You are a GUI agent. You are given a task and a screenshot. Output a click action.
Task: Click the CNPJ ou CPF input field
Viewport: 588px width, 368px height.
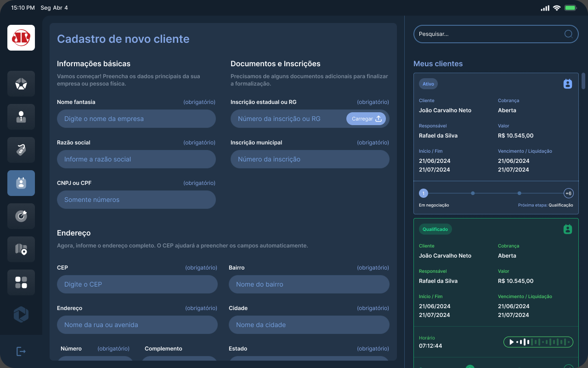tap(136, 200)
